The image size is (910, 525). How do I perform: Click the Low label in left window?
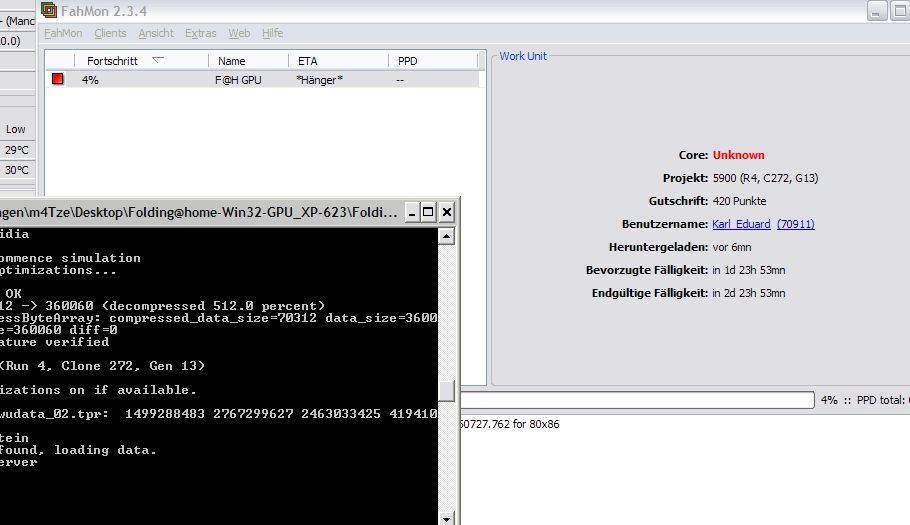pyautogui.click(x=16, y=129)
